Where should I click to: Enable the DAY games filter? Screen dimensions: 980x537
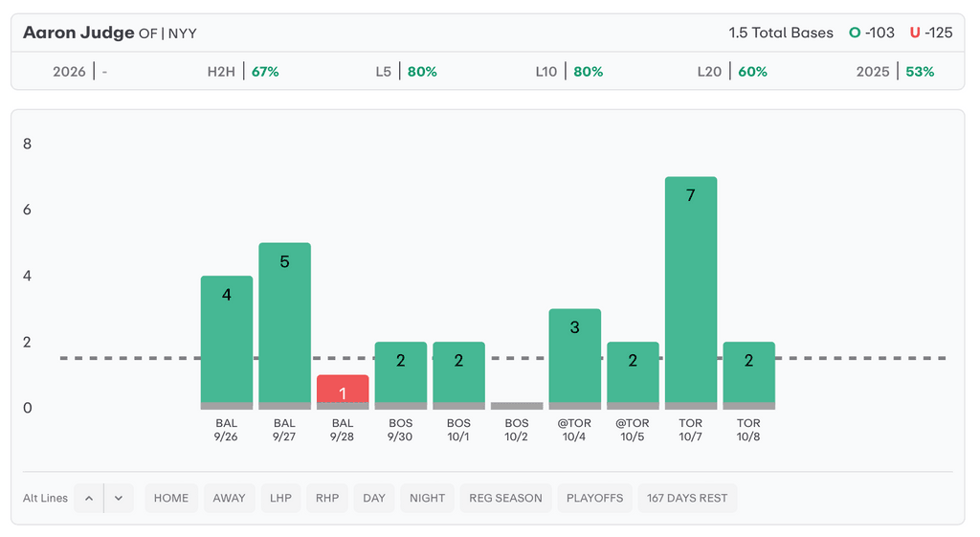(x=374, y=498)
